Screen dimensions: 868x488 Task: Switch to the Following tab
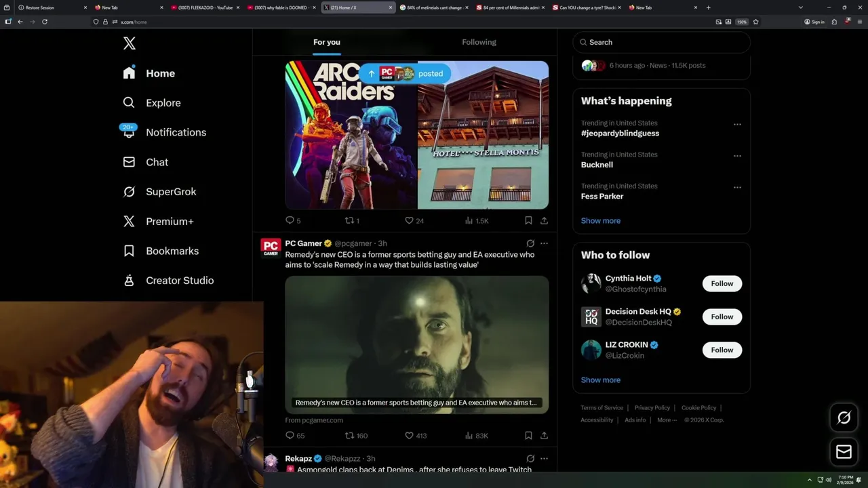point(479,42)
